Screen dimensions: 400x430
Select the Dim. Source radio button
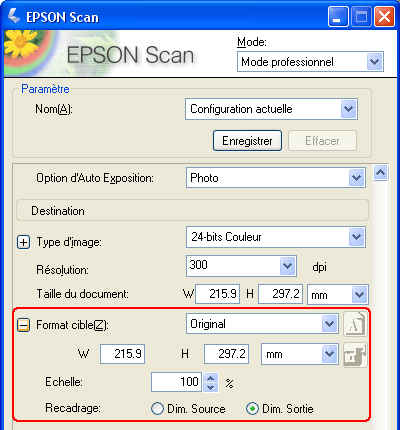coord(157,408)
